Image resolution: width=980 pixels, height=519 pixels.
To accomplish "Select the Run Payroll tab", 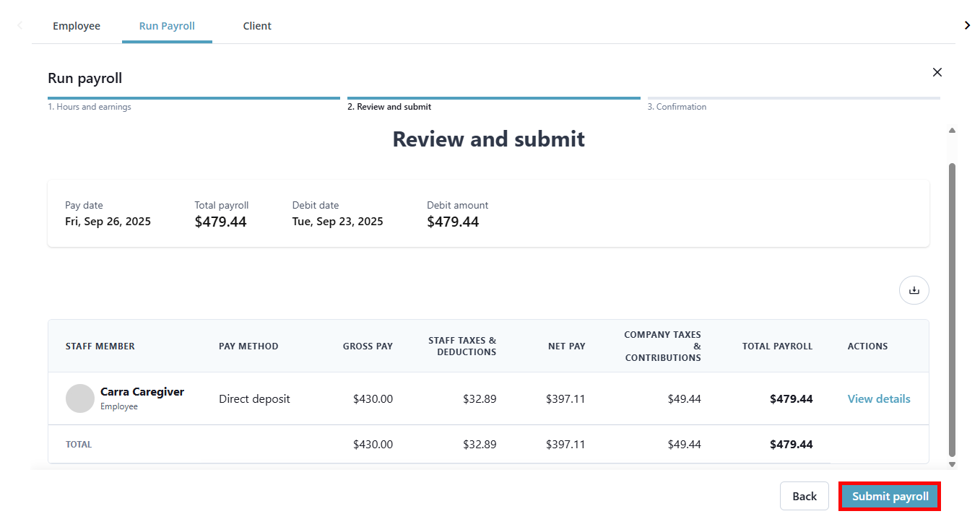I will pyautogui.click(x=167, y=26).
